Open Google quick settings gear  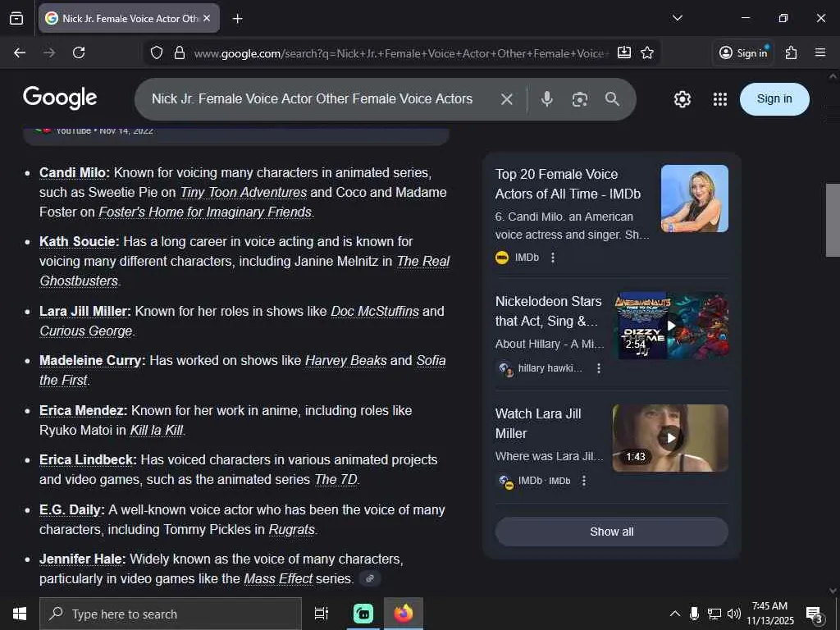tap(682, 99)
